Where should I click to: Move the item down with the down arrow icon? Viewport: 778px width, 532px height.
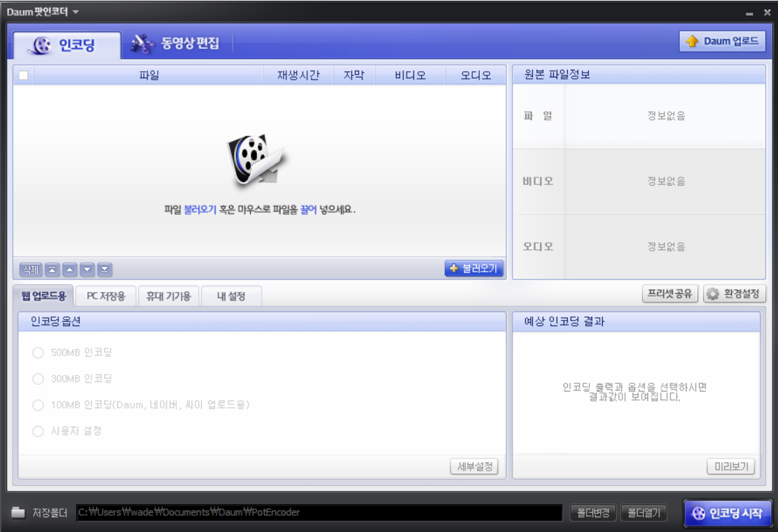click(87, 269)
